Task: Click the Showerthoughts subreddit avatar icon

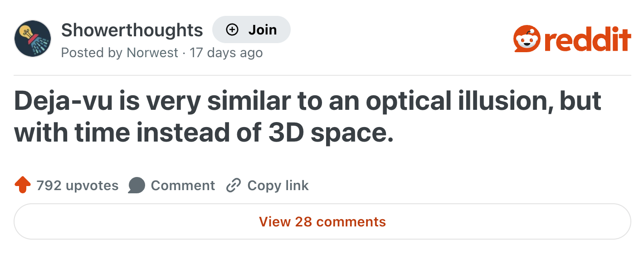Action: tap(32, 39)
